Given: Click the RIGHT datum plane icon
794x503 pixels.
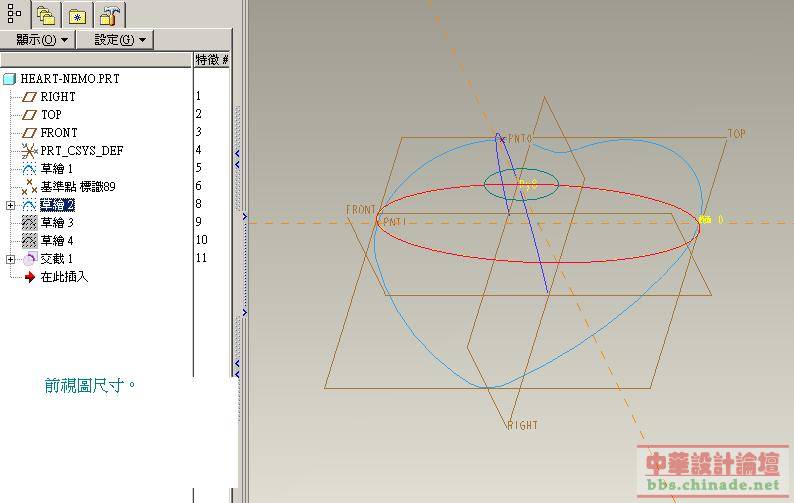Looking at the screenshot, I should coord(29,97).
